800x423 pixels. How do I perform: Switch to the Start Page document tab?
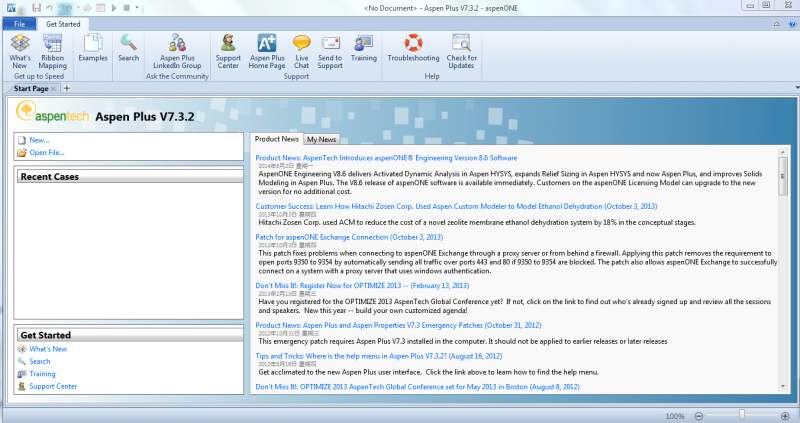pos(31,88)
